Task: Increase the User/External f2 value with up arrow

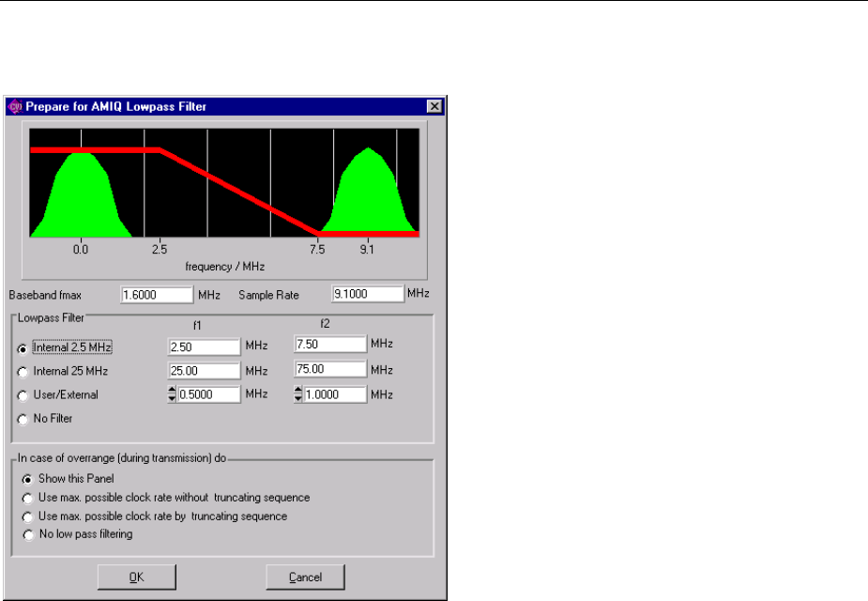Action: (297, 390)
